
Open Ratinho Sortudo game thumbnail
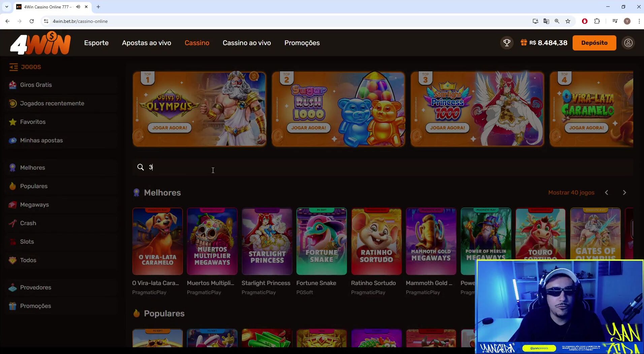[376, 241]
